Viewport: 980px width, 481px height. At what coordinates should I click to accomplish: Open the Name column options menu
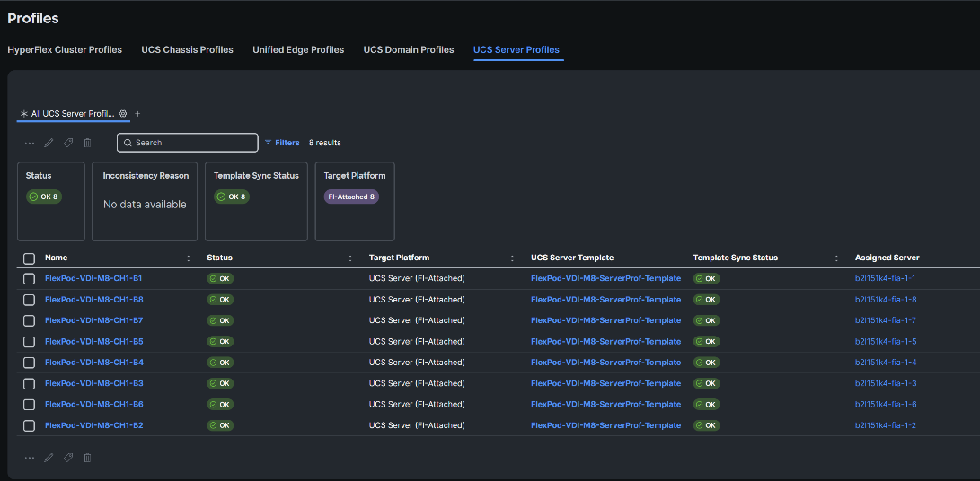[x=189, y=258]
